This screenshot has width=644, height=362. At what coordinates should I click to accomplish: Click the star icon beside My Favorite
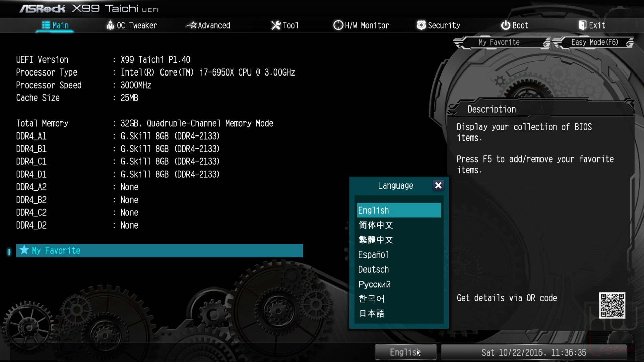point(24,250)
